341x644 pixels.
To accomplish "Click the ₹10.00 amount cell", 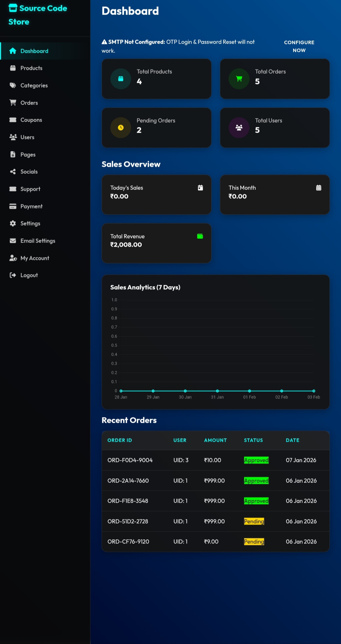I will [x=212, y=460].
